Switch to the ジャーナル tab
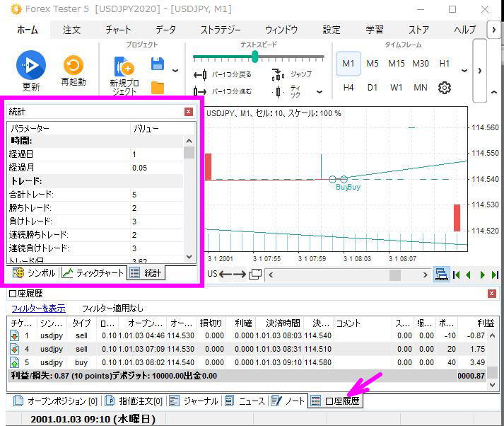Image resolution: width=504 pixels, height=426 pixels. (x=194, y=401)
